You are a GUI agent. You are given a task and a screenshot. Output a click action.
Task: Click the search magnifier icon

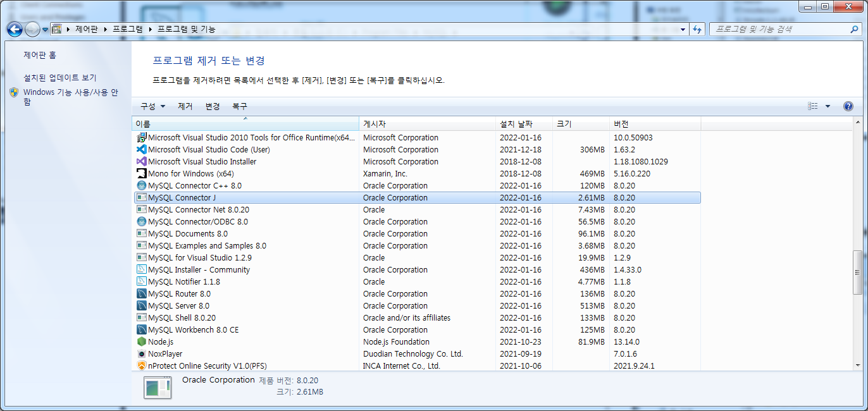[x=854, y=29]
